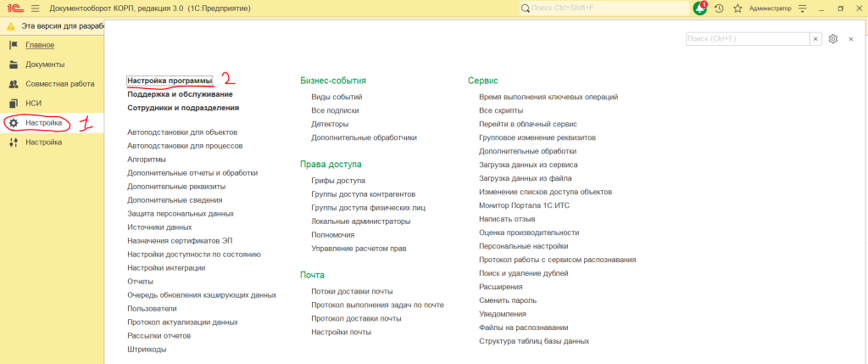This screenshot has width=868, height=364.
Task: Open the hamburger main menu icon
Action: tap(35, 8)
